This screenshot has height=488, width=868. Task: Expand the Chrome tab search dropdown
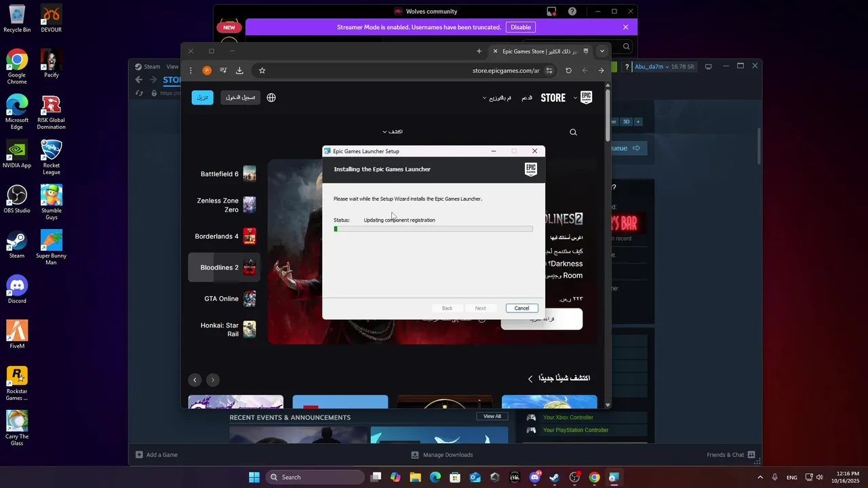point(601,51)
